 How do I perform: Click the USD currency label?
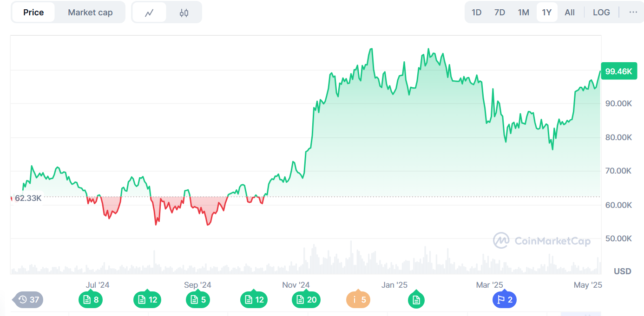pos(623,271)
